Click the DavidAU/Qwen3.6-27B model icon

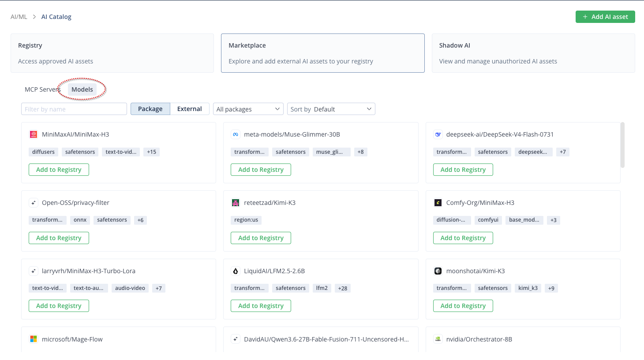tap(236, 339)
